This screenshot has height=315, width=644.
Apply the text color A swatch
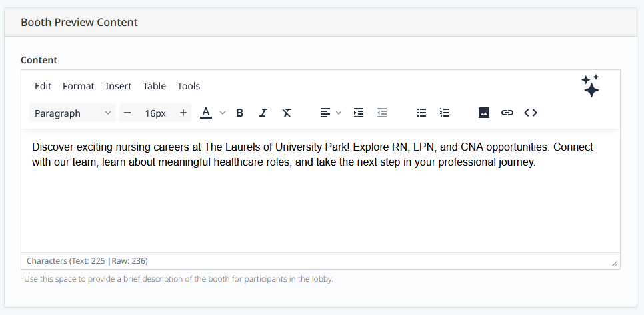tap(206, 113)
